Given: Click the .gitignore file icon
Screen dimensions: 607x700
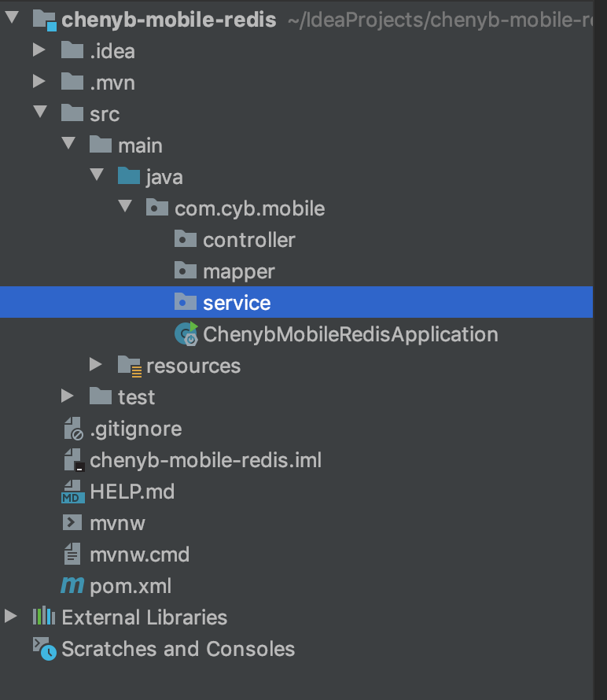Looking at the screenshot, I should coord(74,429).
